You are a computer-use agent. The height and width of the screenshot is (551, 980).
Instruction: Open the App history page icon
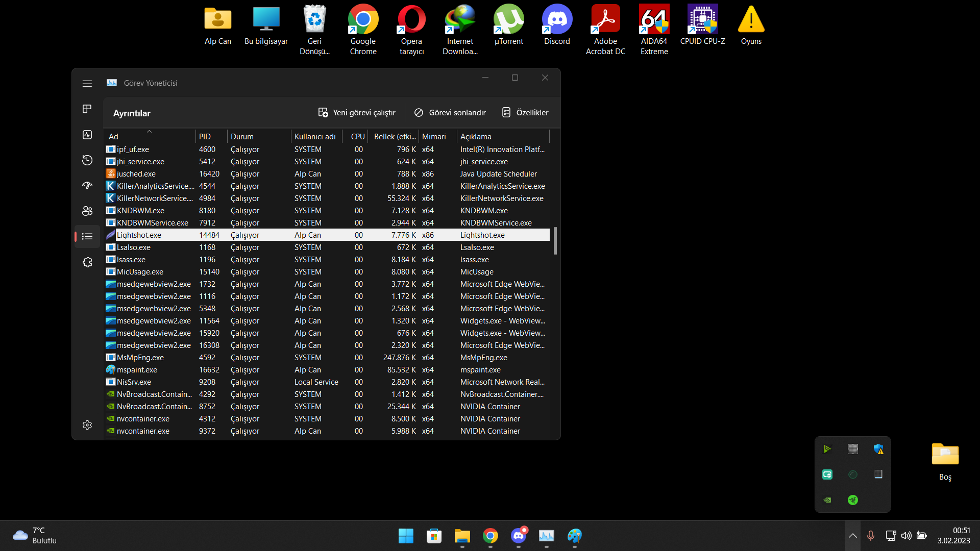click(x=87, y=160)
